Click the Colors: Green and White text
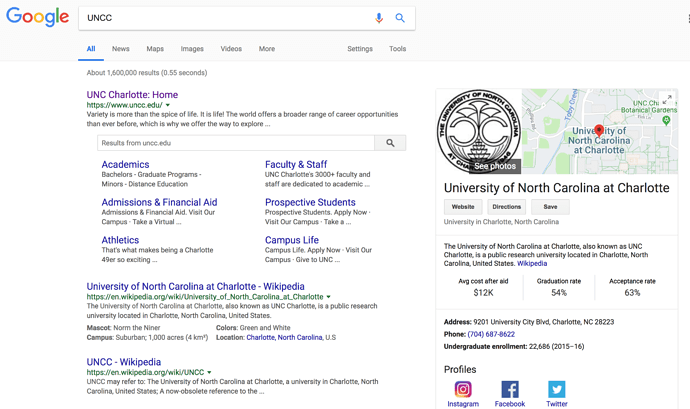690x409 pixels. (x=253, y=328)
